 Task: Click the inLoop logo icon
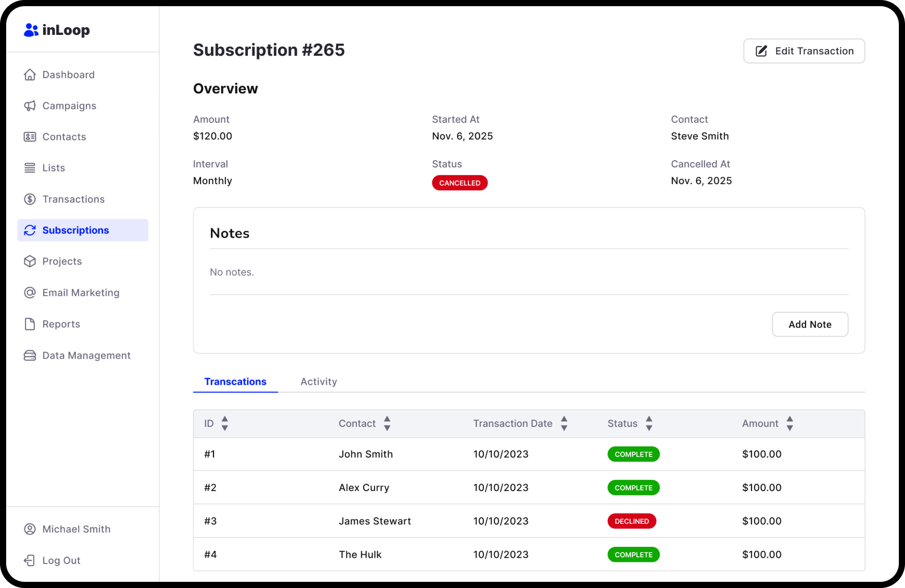tap(31, 30)
